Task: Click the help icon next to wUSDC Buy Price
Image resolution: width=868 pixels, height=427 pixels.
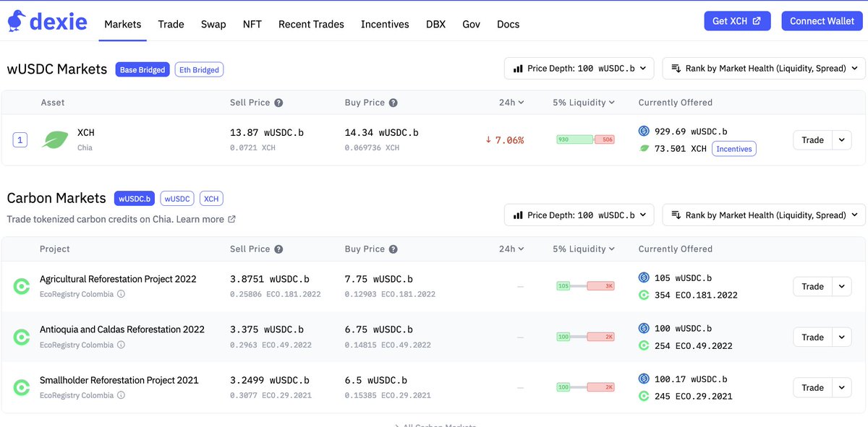Action: point(393,103)
